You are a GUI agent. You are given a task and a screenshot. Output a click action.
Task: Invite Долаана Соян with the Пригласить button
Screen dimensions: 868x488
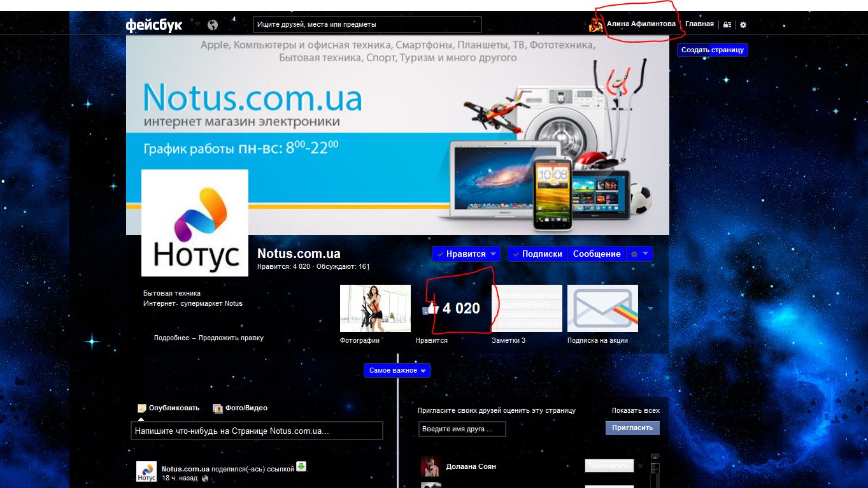pos(609,466)
